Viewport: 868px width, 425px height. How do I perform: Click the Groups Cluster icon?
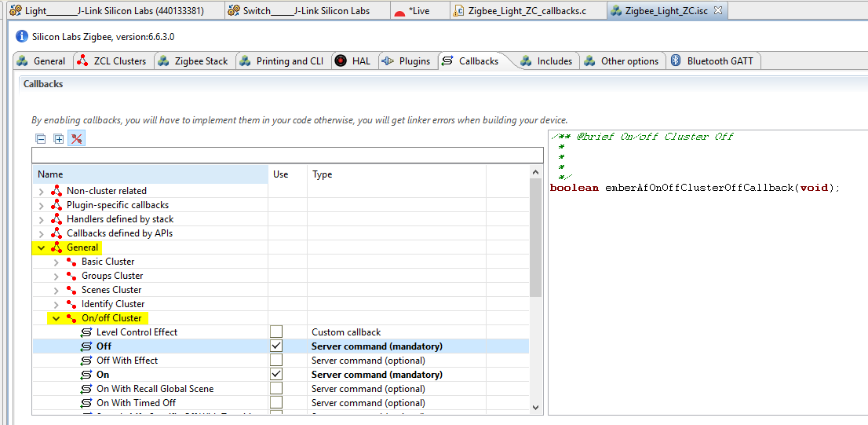click(x=71, y=276)
